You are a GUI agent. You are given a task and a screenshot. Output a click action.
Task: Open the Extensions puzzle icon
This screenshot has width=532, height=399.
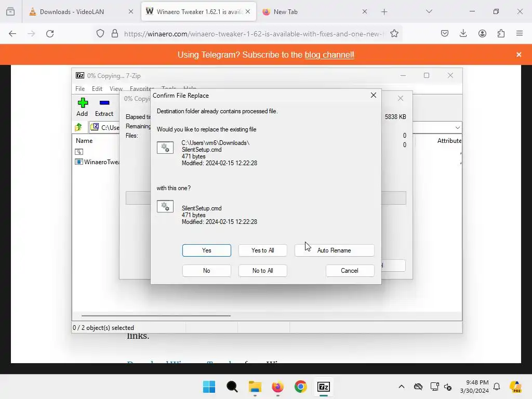point(501,34)
